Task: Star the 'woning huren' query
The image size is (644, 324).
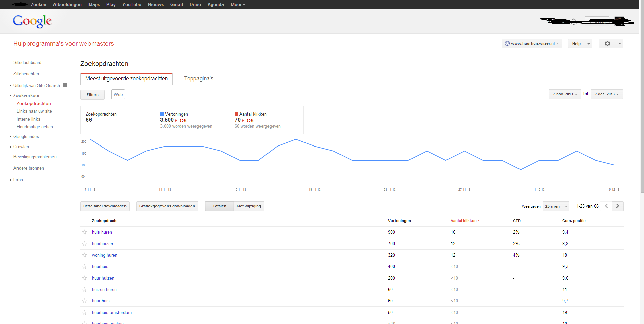Action: click(x=84, y=255)
